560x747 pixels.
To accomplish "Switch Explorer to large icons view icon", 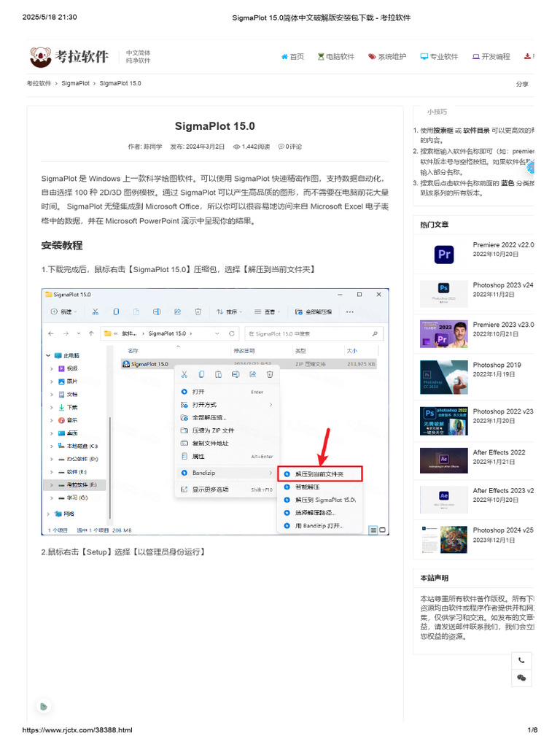I will tap(382, 530).
